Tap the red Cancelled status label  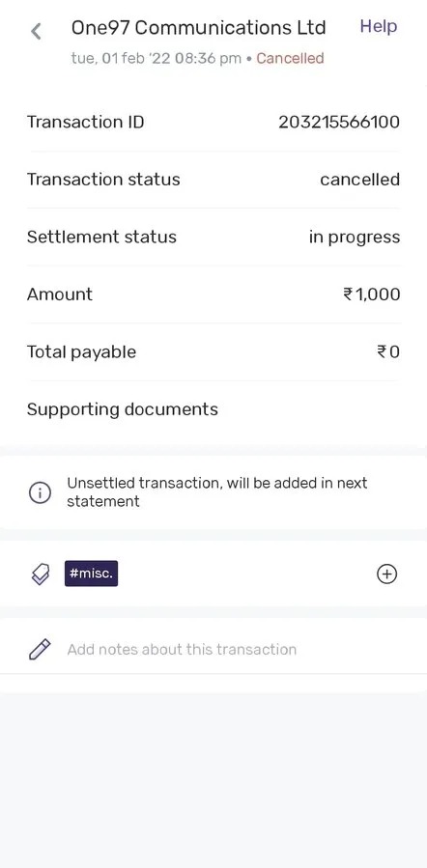point(290,58)
